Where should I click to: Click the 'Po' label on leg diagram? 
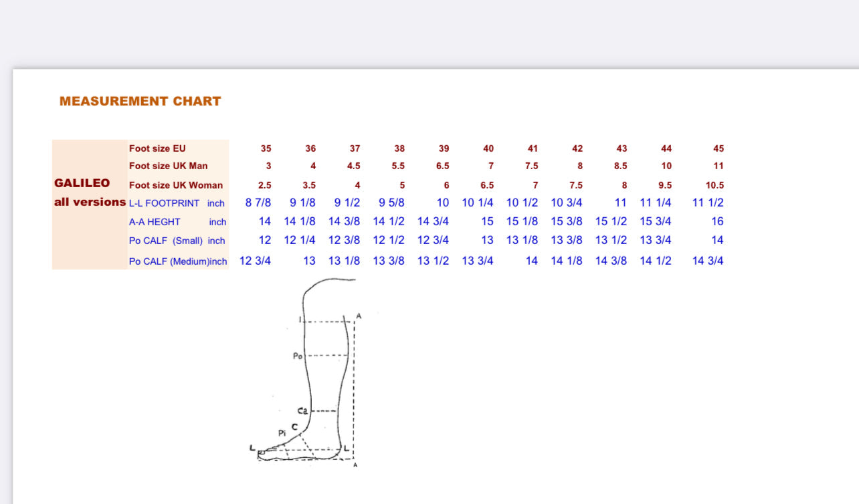pos(298,356)
